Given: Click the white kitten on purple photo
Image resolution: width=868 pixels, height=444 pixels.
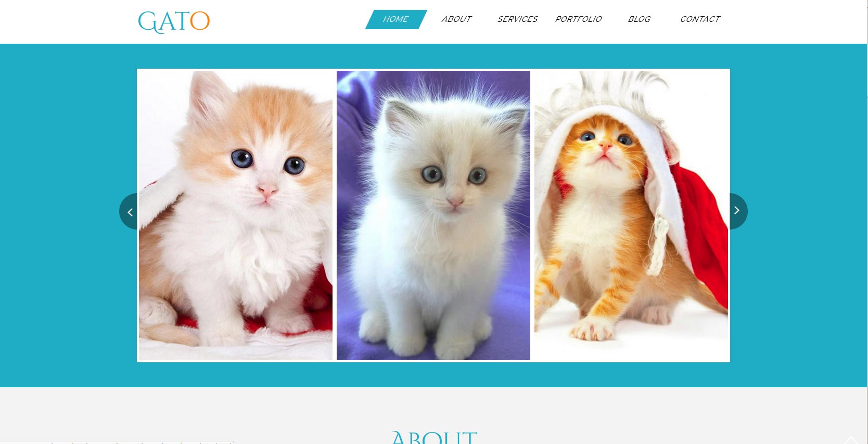Looking at the screenshot, I should click(x=433, y=215).
